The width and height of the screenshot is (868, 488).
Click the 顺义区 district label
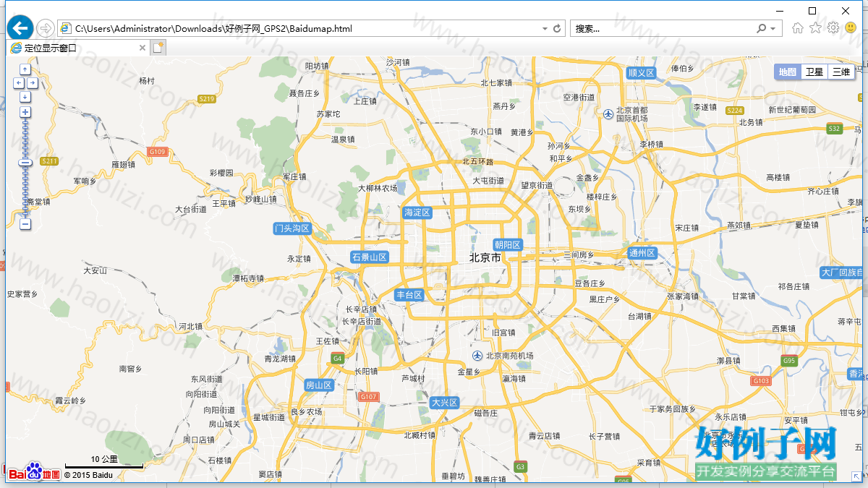pyautogui.click(x=641, y=73)
